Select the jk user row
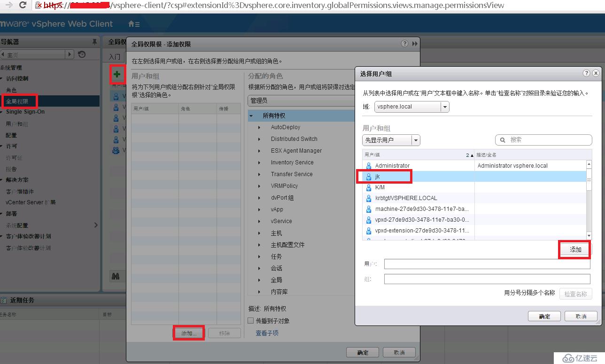Viewport: 605px width, 364px height. (474, 177)
